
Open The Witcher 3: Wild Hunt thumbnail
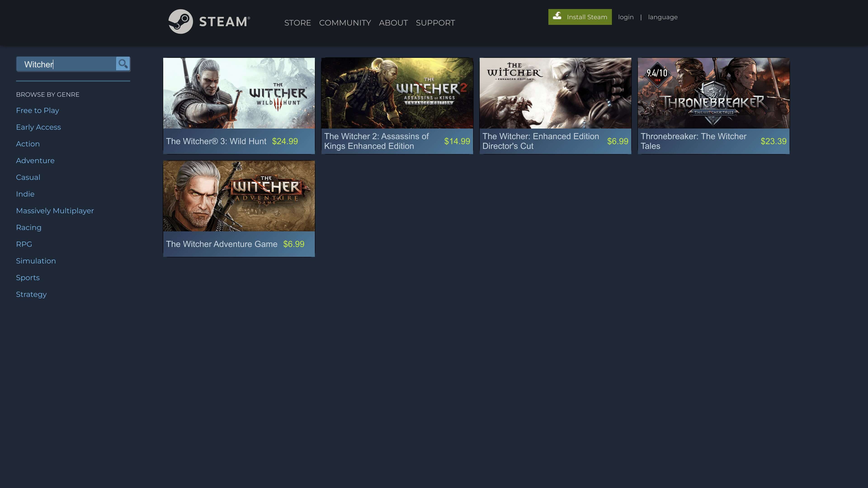(x=239, y=93)
